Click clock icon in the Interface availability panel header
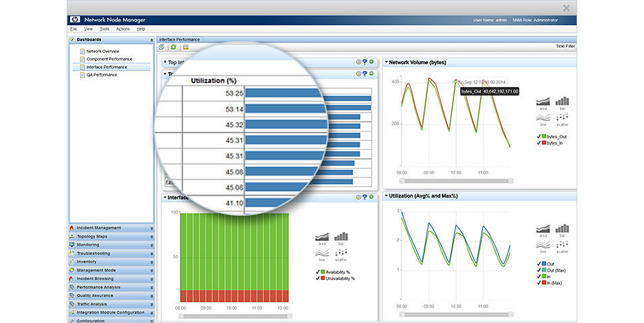Image resolution: width=644 pixels, height=323 pixels. click(x=358, y=198)
